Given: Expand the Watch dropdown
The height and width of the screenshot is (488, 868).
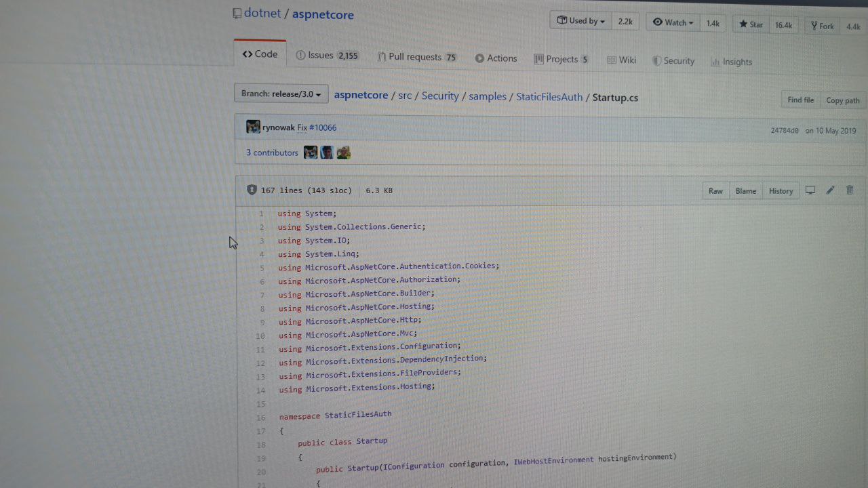Looking at the screenshot, I should [673, 22].
